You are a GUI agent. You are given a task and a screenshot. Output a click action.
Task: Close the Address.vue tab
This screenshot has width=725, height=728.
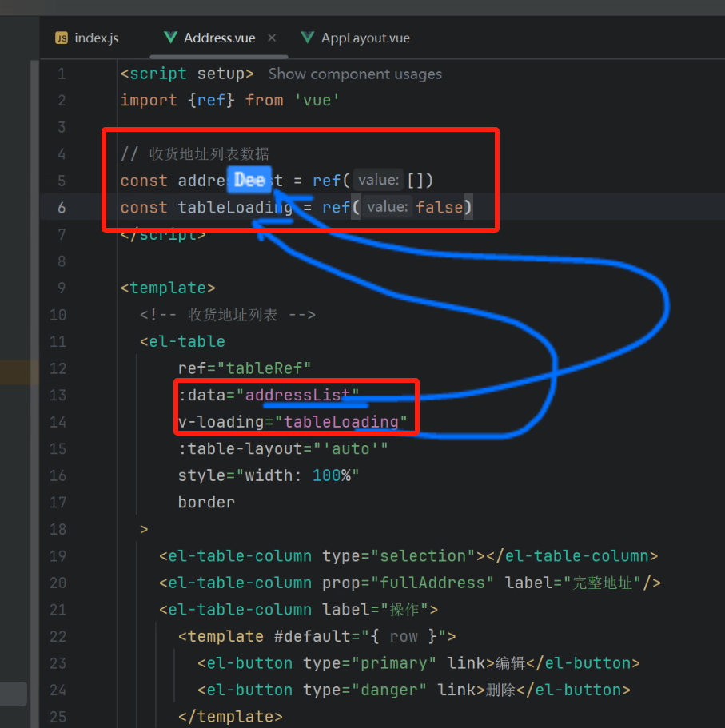(272, 38)
